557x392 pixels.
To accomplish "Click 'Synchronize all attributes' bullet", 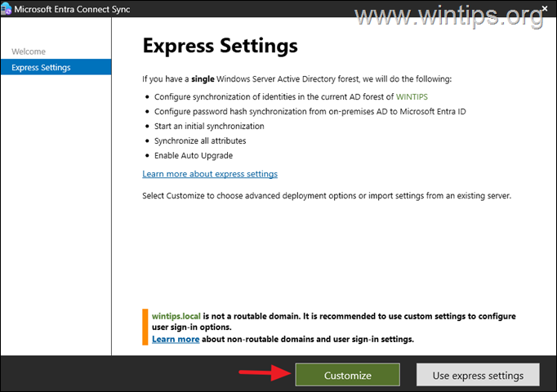I will coord(200,140).
